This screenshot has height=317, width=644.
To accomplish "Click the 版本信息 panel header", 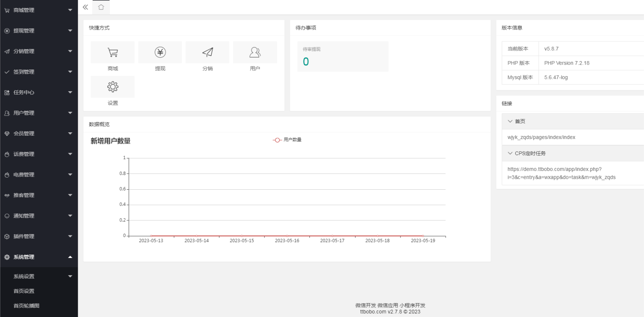I will pyautogui.click(x=512, y=28).
